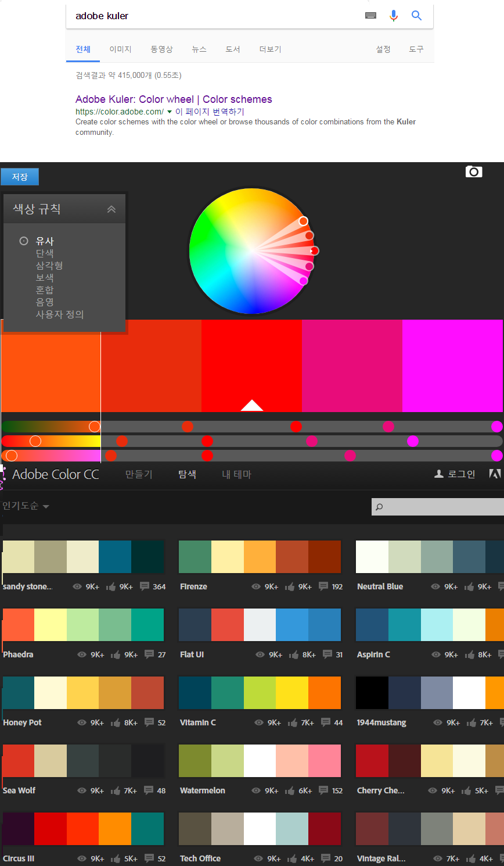The height and width of the screenshot is (866, 504).
Task: Select the 혼합 color rule
Action: click(45, 290)
